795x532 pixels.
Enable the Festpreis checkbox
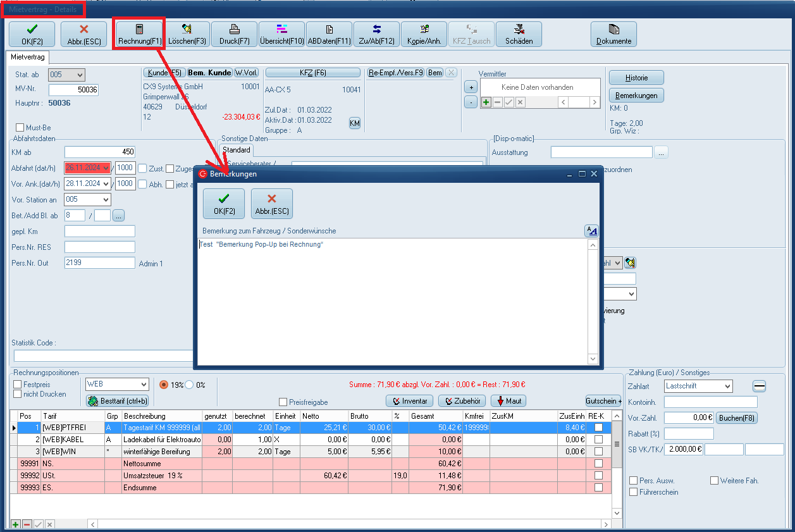18,384
